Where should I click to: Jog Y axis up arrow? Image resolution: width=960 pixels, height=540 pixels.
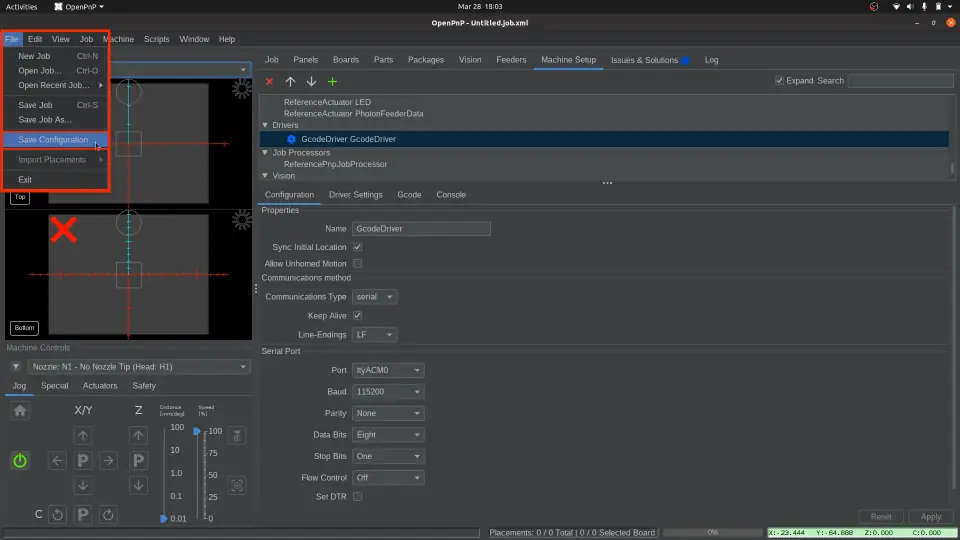(x=83, y=435)
